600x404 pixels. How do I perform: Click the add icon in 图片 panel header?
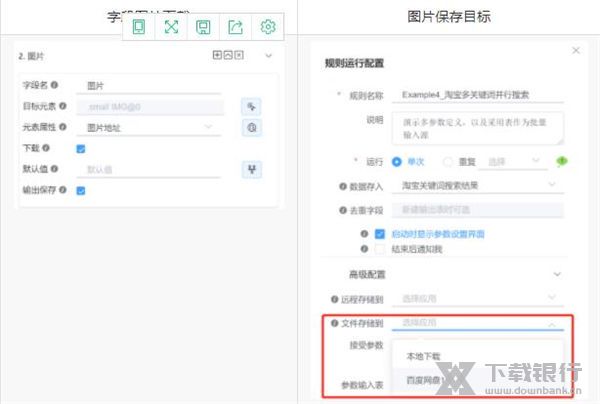click(217, 56)
